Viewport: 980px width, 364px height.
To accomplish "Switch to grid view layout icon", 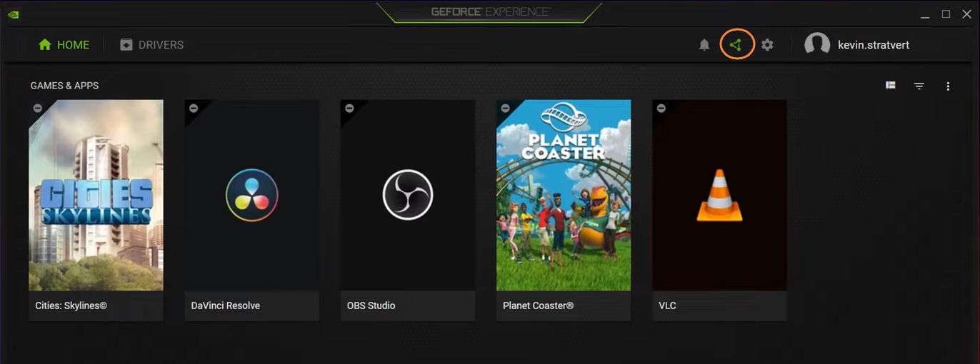I will [891, 86].
